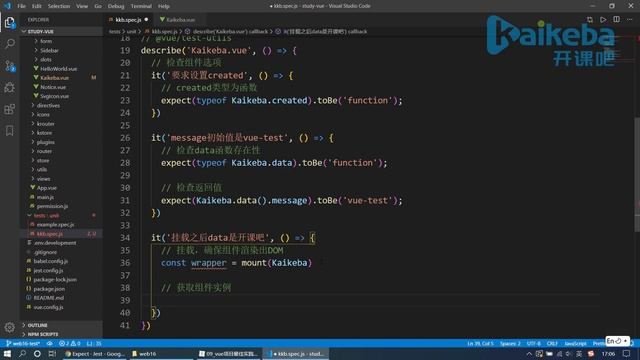Open the Extensions view
The image size is (640, 360).
pos(9,109)
